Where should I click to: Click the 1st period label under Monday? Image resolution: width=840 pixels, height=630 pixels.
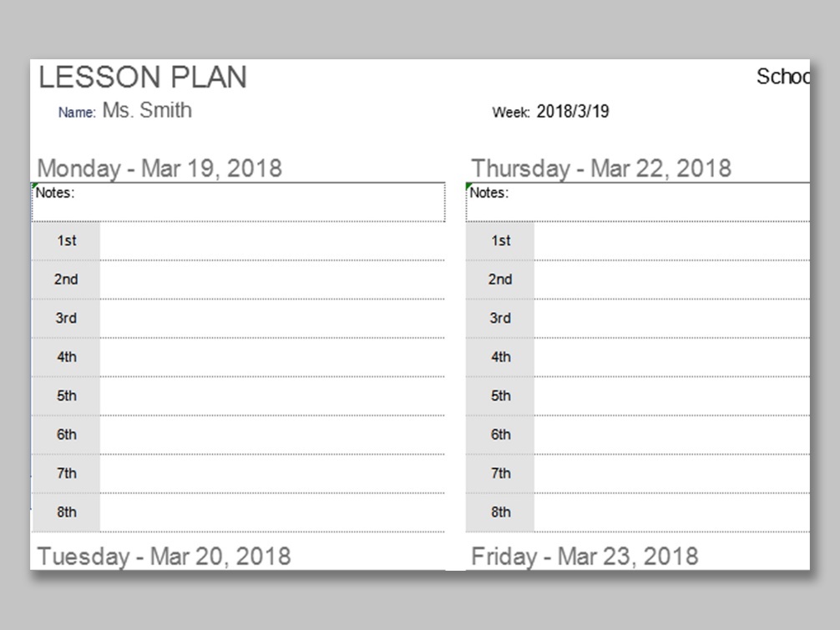pyautogui.click(x=66, y=241)
